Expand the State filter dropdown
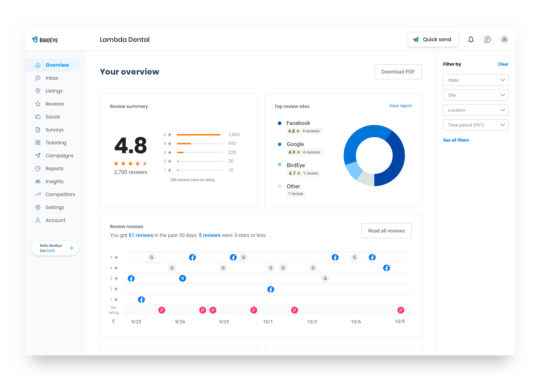This screenshot has height=392, width=540. (x=475, y=80)
